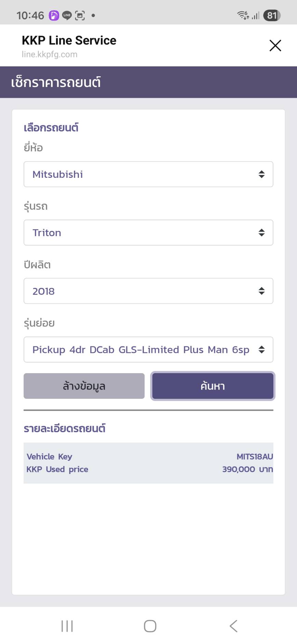The height and width of the screenshot is (644, 297).
Task: Tap the purple app notification icon
Action: (x=54, y=15)
